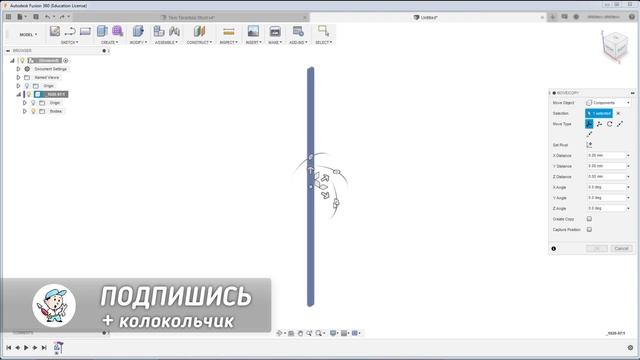Toggle visibility bulb of the top-level Origin folder

[27, 86]
